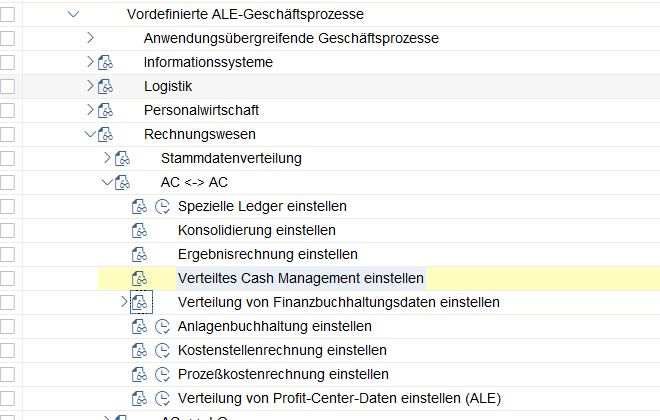Image resolution: width=660 pixels, height=420 pixels.
Task: Click documentation icon of Ergebnisrechnung einstellen
Action: coord(140,254)
